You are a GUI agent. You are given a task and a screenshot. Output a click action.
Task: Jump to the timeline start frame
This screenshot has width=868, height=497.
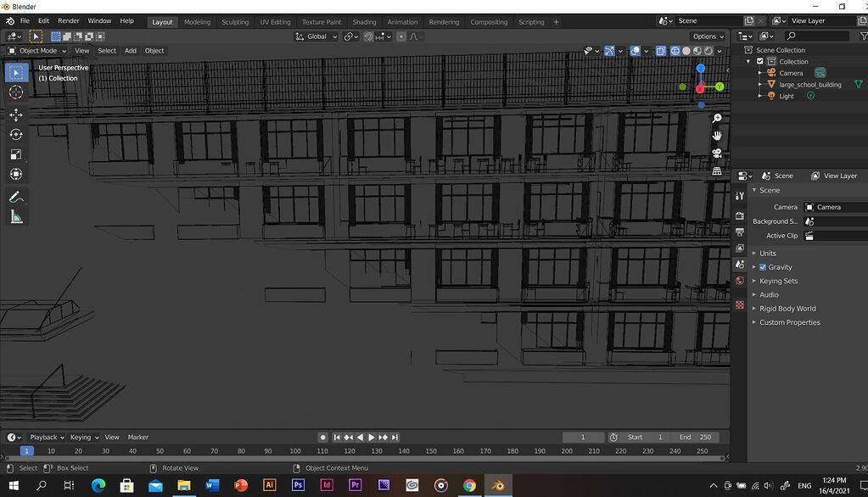(337, 438)
